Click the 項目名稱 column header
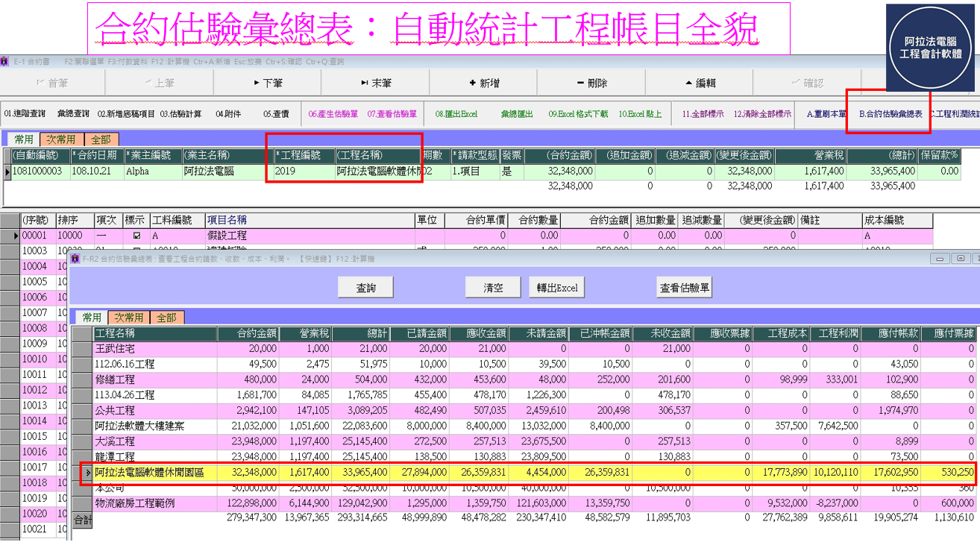 pos(310,220)
